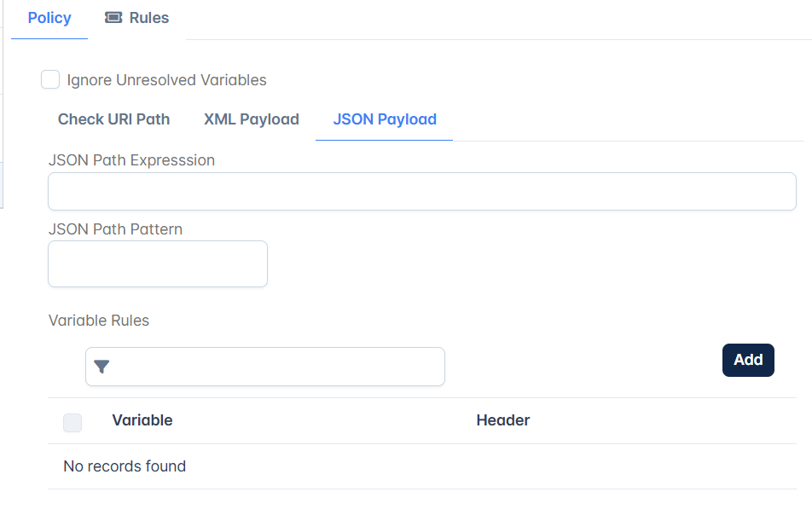Click inside the Variable Rules filter box
812x509 pixels.
click(265, 367)
